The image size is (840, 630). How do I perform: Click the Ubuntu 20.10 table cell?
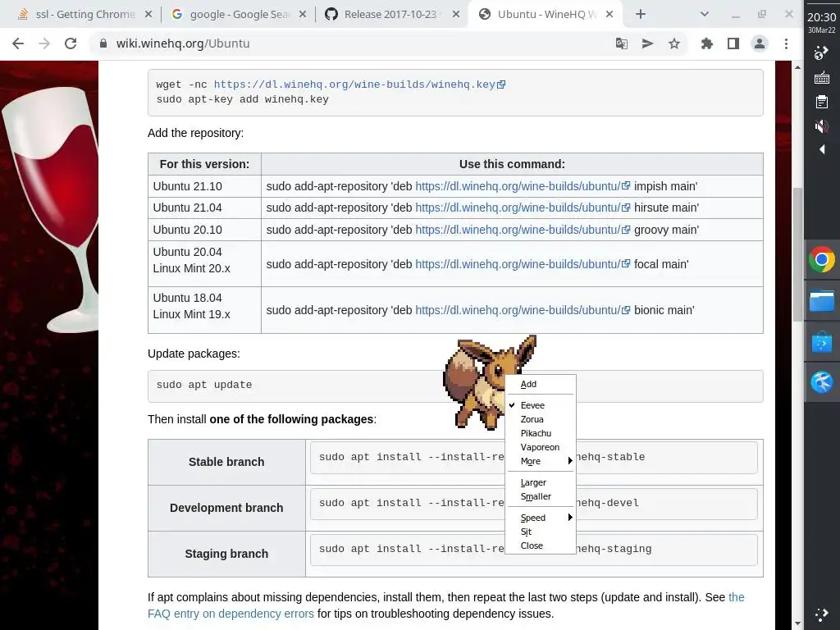[x=204, y=230]
